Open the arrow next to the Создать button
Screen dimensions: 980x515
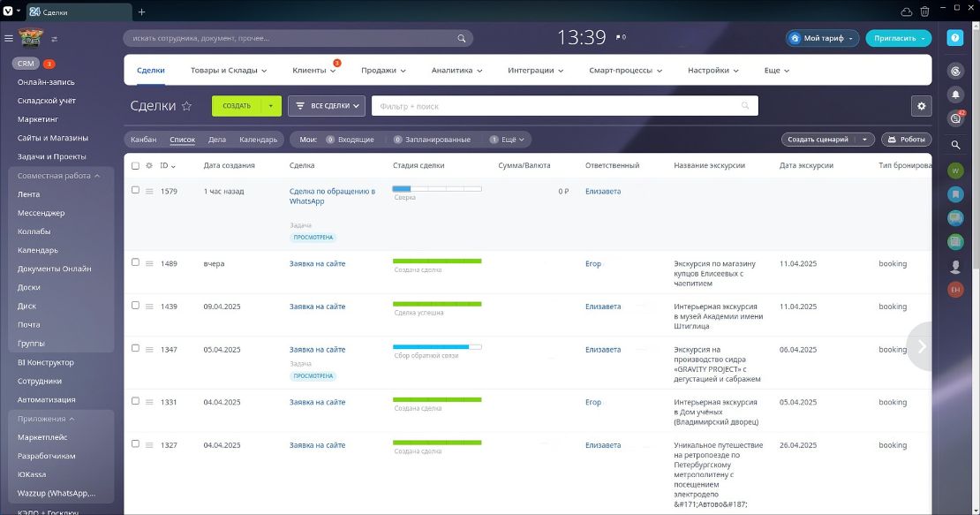271,106
